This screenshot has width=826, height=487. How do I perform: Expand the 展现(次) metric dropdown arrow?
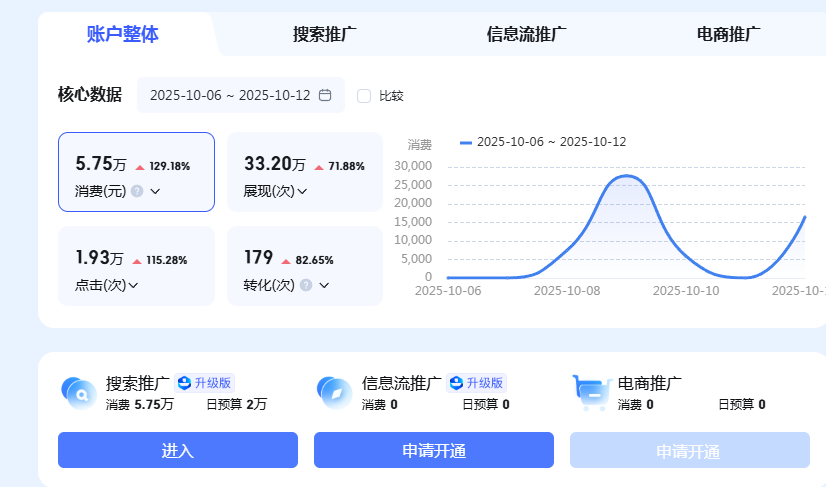click(x=302, y=191)
